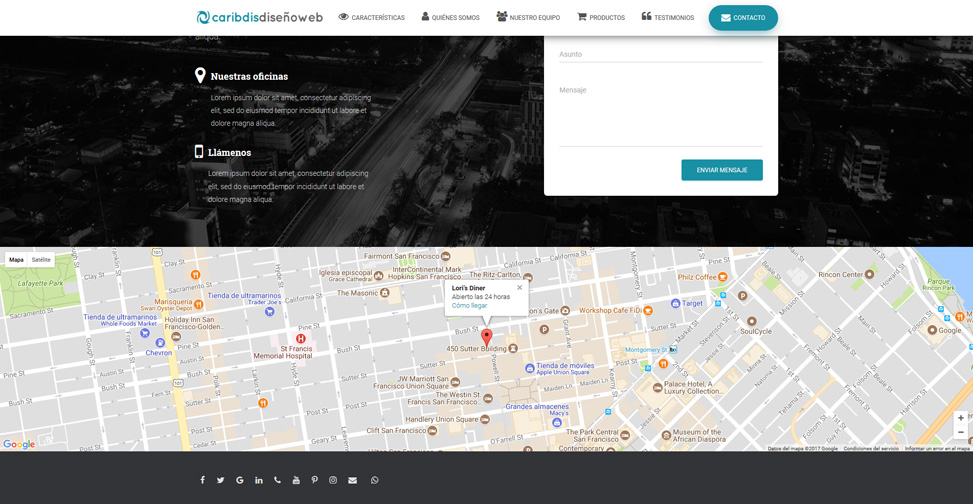
Task: Click the Asunto input field
Action: coord(661,55)
